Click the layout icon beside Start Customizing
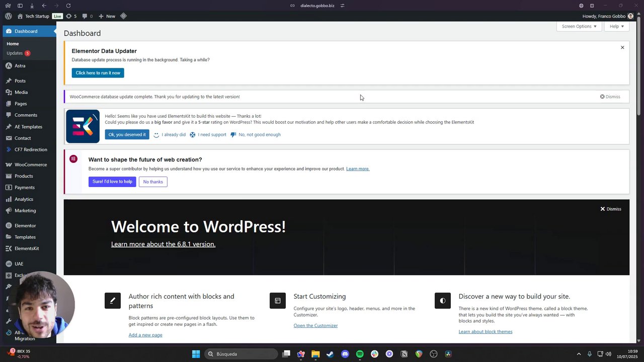 [278, 301]
